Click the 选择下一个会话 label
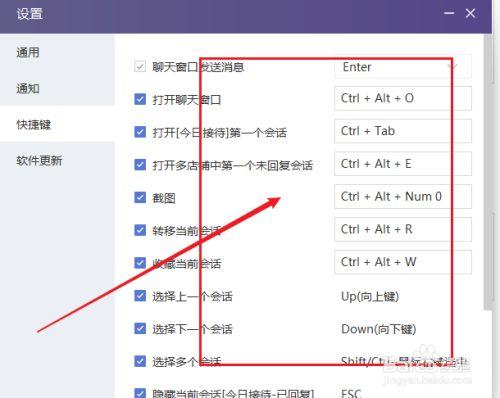This screenshot has height=398, width=500. pyautogui.click(x=192, y=329)
